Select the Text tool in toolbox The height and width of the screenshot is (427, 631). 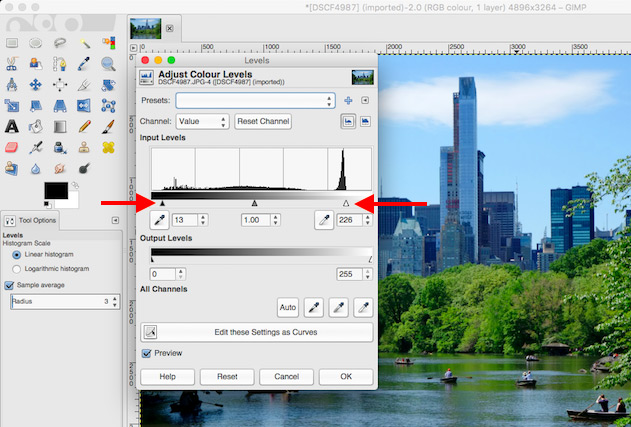pyautogui.click(x=12, y=126)
